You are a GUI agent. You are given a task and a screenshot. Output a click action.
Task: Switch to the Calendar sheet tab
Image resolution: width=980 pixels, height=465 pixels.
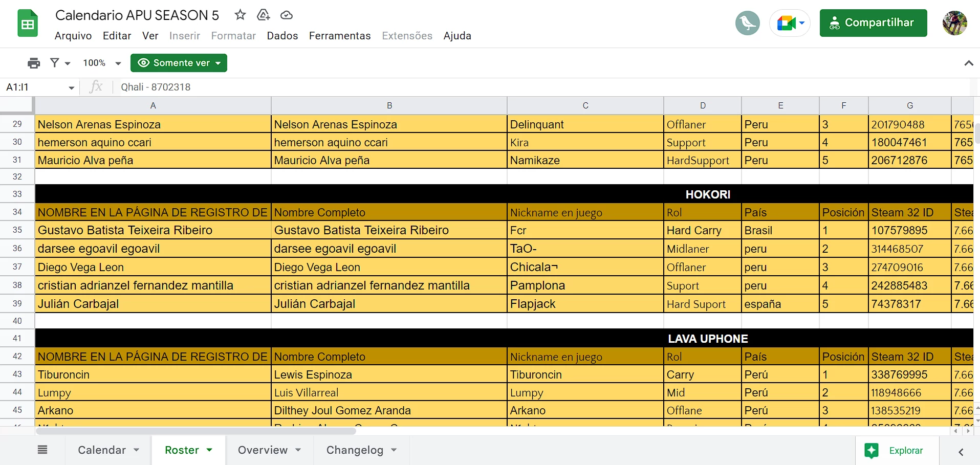(x=102, y=450)
